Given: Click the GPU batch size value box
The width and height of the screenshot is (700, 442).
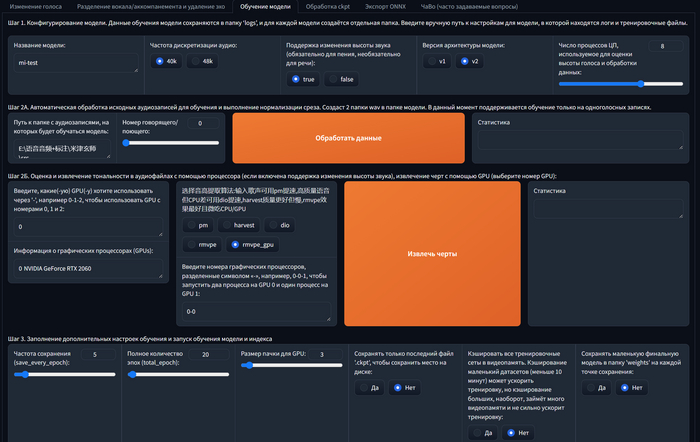Looking at the screenshot, I should [325, 354].
